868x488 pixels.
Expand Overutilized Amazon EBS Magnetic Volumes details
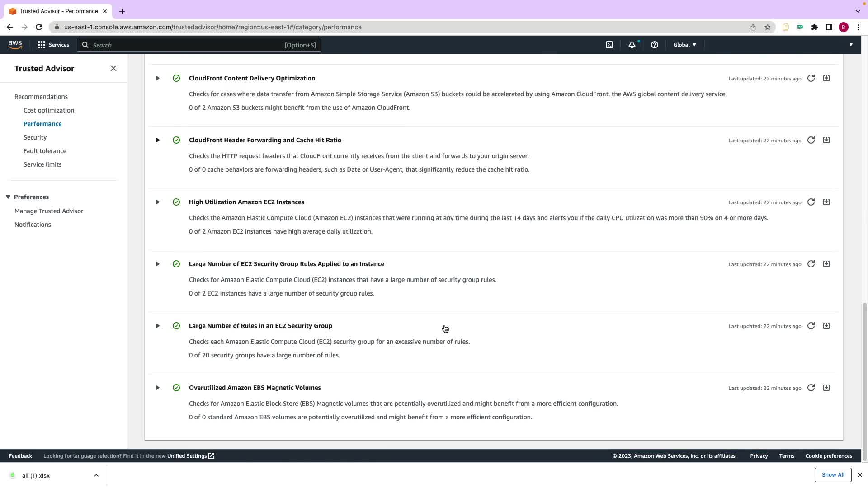[157, 388]
